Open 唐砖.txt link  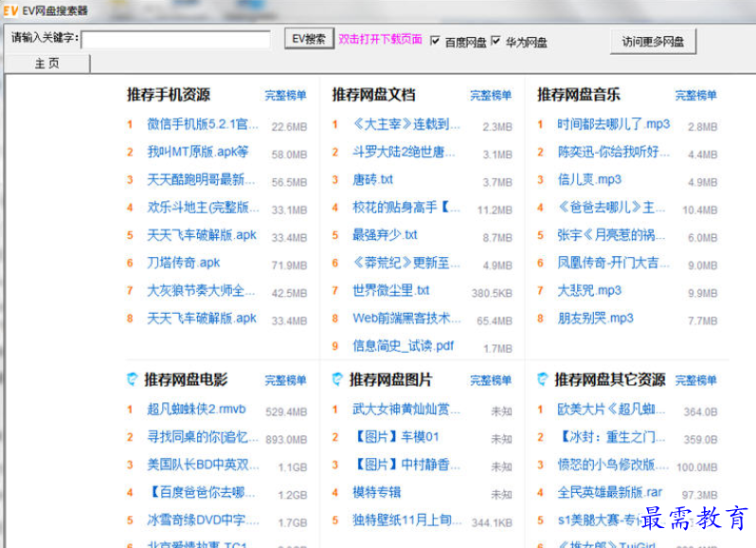coord(372,180)
